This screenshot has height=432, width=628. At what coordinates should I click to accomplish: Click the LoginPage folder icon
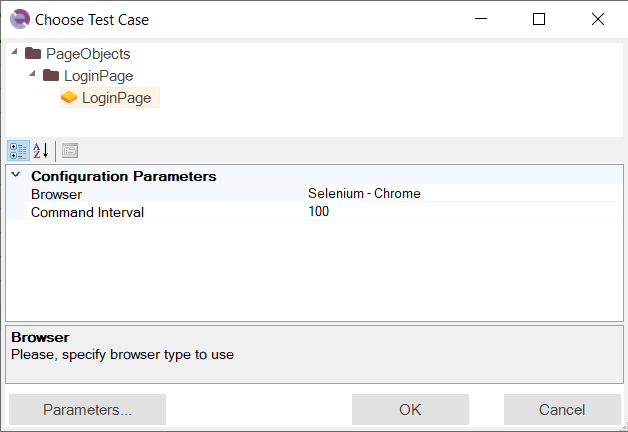pos(51,75)
